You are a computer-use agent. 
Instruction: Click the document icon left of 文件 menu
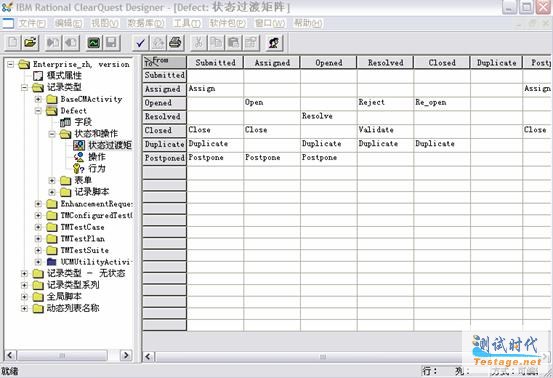(x=8, y=24)
